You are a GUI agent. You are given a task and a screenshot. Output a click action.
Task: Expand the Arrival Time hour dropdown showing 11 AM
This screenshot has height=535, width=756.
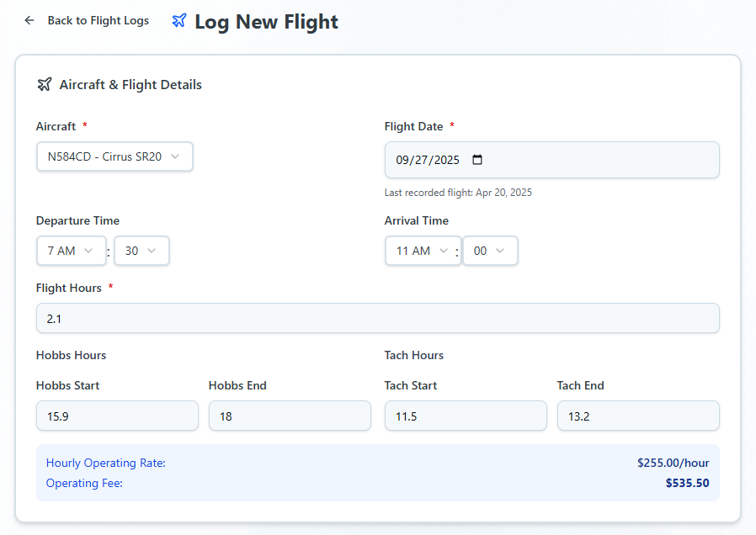[423, 250]
